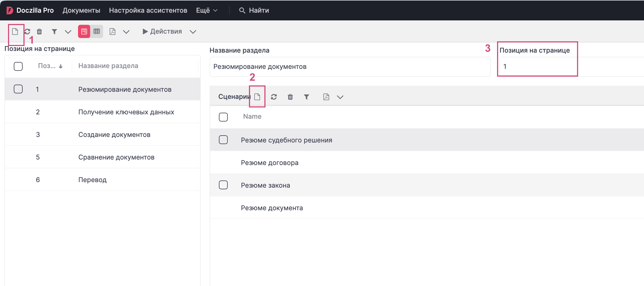Create new section with top toolbar document icon
Image resolution: width=644 pixels, height=286 pixels.
[x=15, y=31]
